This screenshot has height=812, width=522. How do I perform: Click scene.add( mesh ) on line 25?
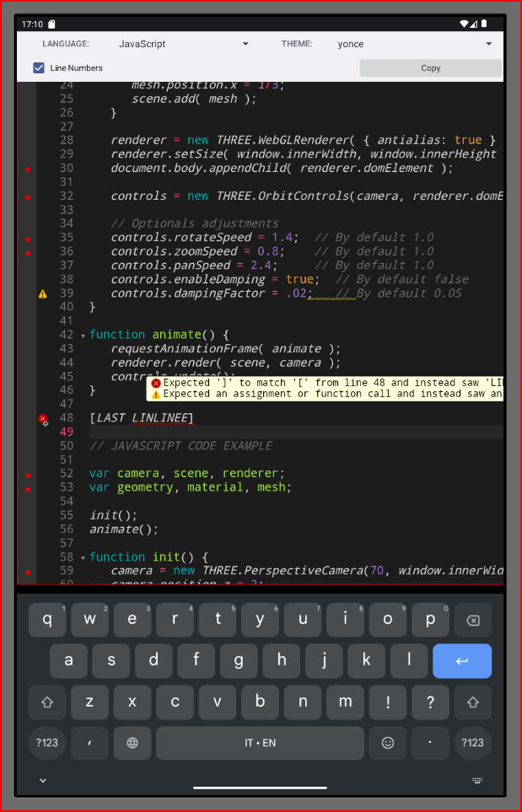click(194, 99)
